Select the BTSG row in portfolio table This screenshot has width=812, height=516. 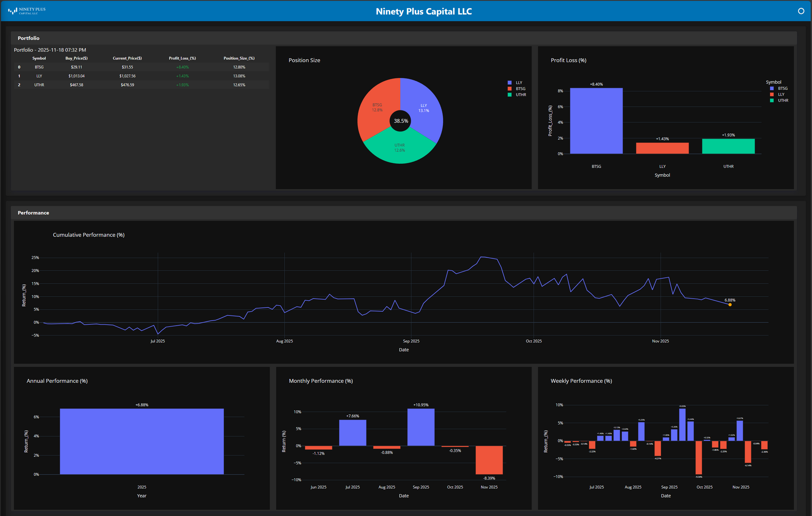(39, 67)
